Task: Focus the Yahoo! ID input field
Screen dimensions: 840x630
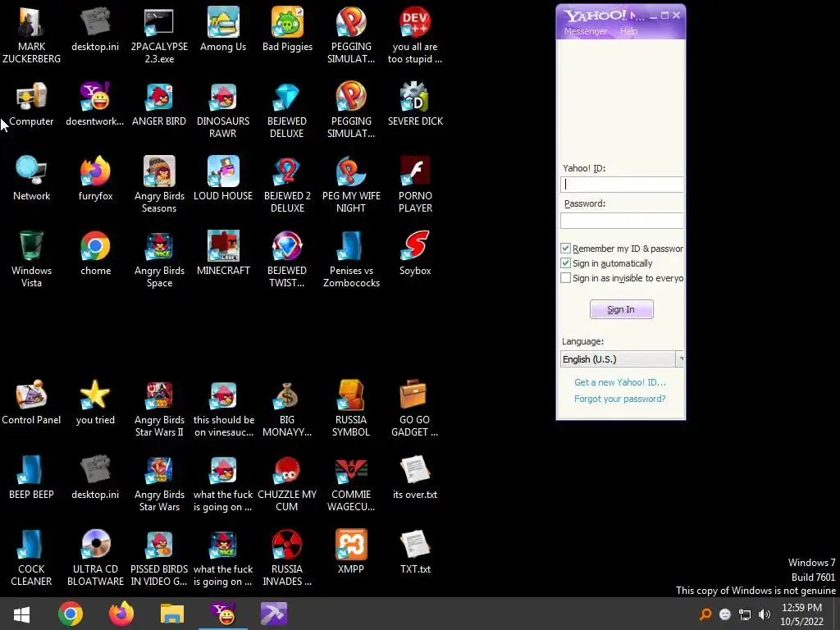Action: point(622,185)
